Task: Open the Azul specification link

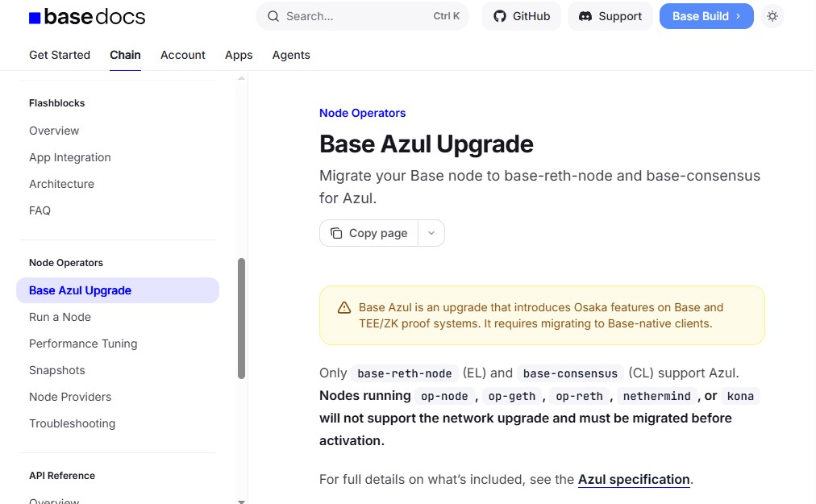Action: tap(634, 480)
